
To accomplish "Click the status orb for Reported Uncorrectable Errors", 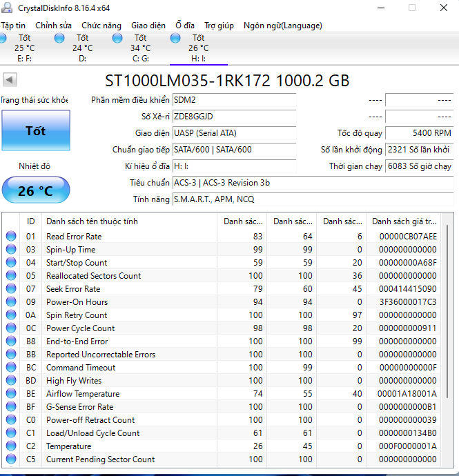I will (11, 354).
